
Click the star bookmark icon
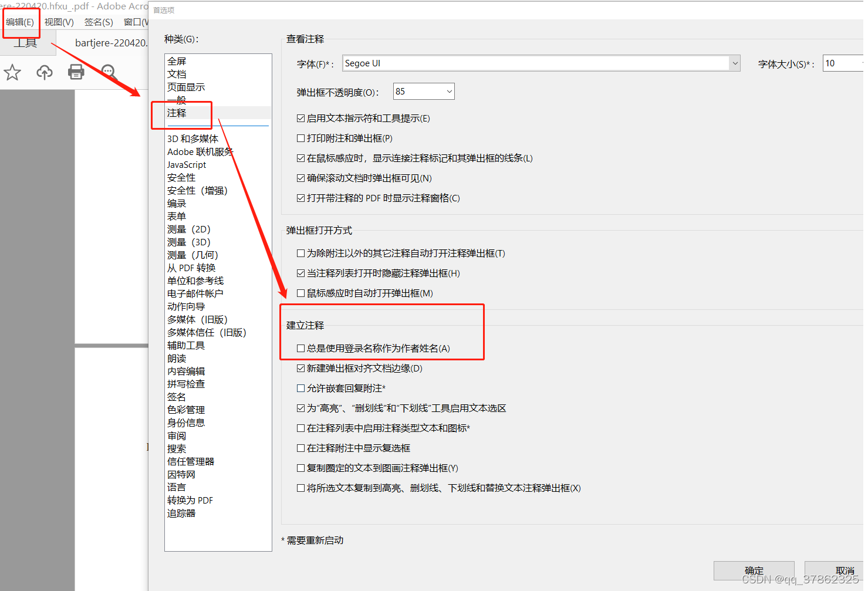12,72
